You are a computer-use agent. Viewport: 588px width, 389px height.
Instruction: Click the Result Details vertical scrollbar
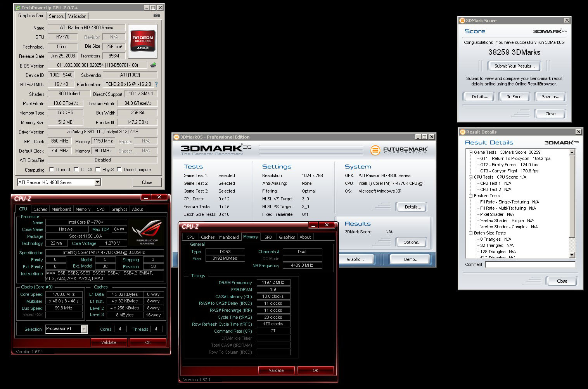572,204
